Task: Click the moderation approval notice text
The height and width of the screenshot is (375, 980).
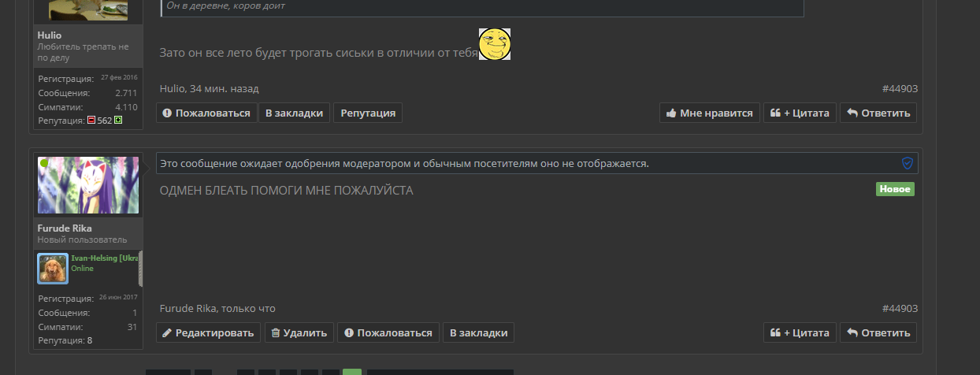Action: click(404, 164)
